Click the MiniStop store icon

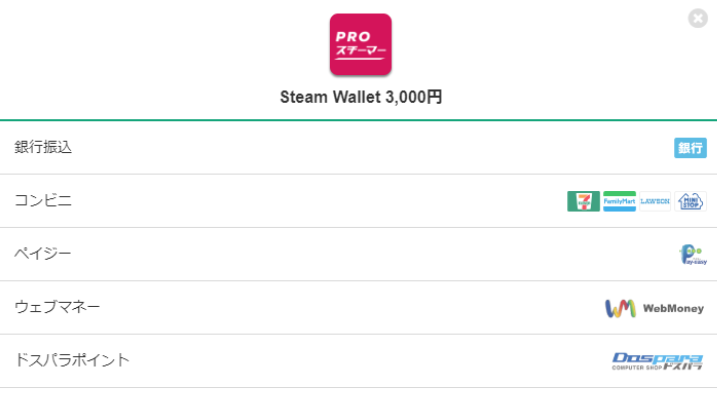[x=690, y=201]
